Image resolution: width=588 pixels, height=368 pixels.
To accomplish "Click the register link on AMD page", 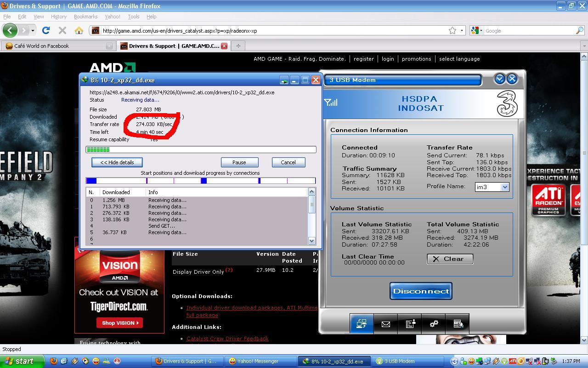I will coord(364,59).
